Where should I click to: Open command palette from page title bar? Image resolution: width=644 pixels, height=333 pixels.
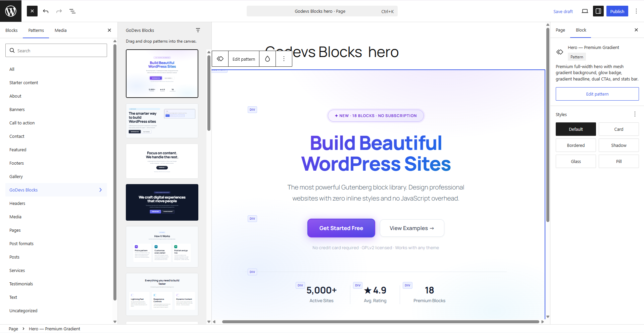pyautogui.click(x=322, y=11)
